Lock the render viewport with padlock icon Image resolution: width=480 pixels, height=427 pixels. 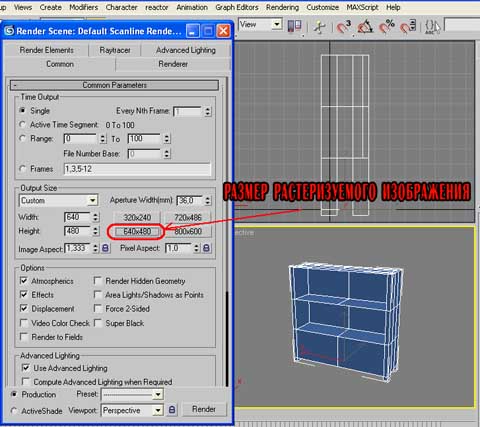[172, 410]
